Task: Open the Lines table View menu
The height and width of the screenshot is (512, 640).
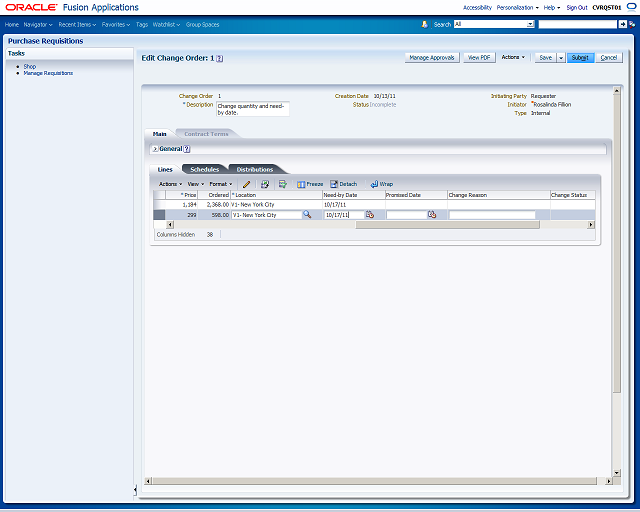Action: [x=196, y=184]
